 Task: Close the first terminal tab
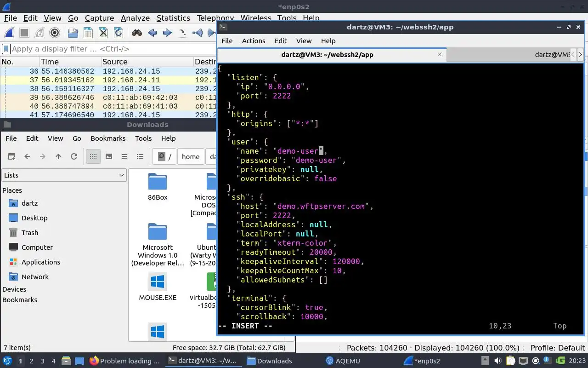point(440,54)
